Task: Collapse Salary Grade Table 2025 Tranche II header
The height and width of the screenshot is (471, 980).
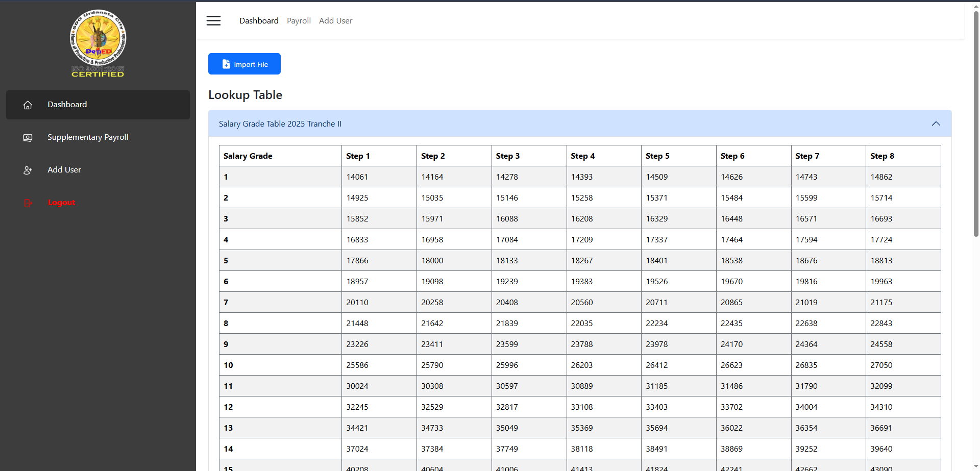Action: 580,123
